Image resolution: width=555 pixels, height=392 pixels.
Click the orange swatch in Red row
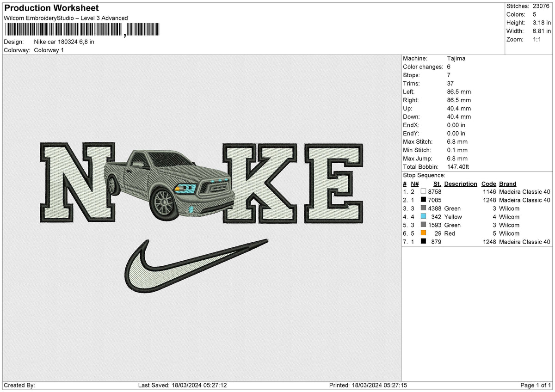click(423, 233)
